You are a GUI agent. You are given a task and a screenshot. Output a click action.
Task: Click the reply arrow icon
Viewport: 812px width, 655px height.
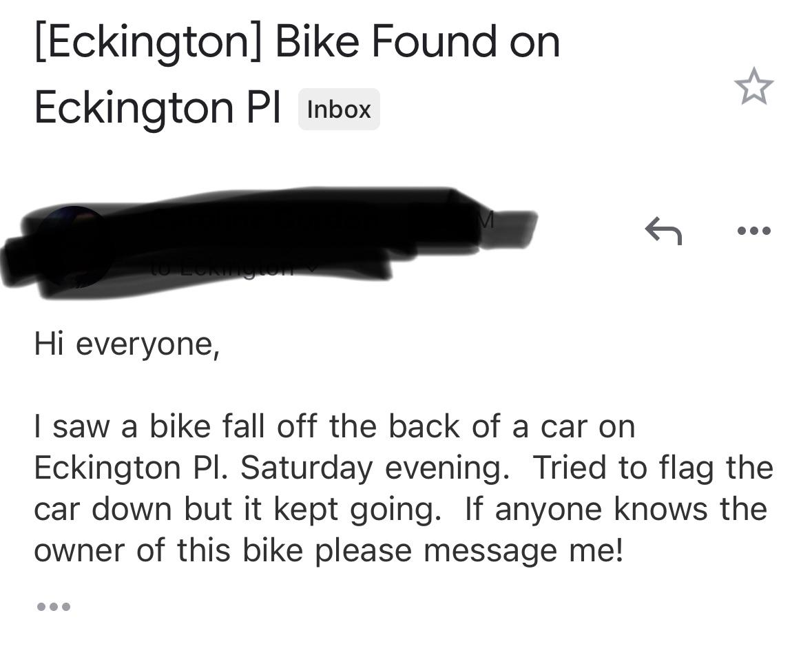pos(663,230)
